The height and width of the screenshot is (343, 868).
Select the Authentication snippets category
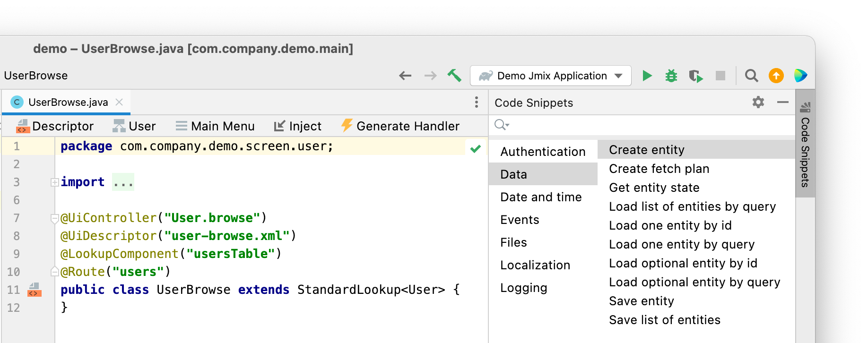543,152
